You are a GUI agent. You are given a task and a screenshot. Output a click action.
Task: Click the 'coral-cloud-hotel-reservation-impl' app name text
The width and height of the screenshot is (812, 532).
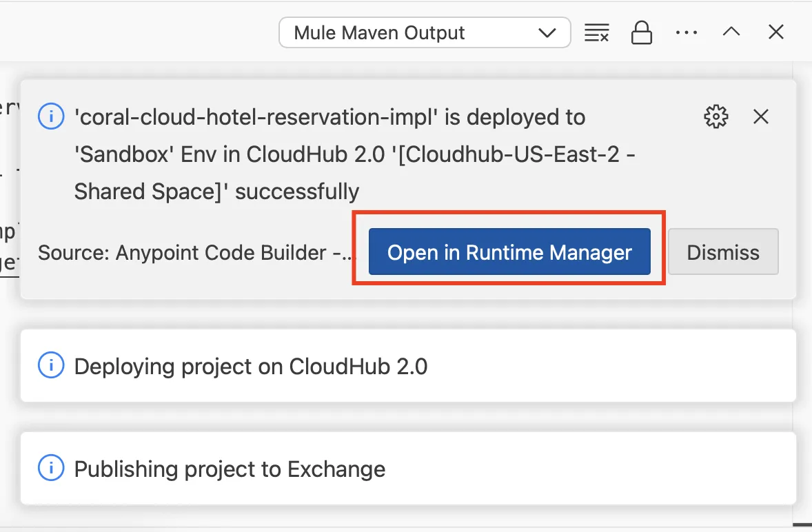pos(255,117)
